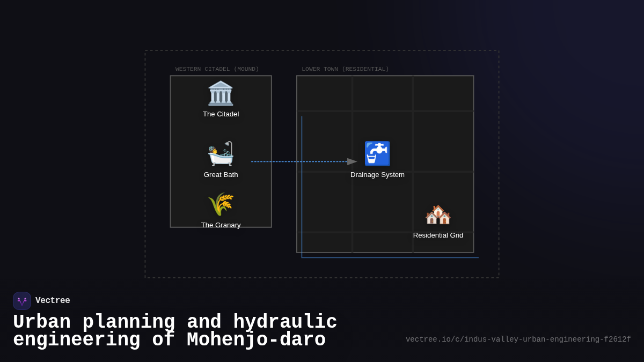The image size is (644, 362).
Task: Select the "The Citadel" text label
Action: pos(221,114)
